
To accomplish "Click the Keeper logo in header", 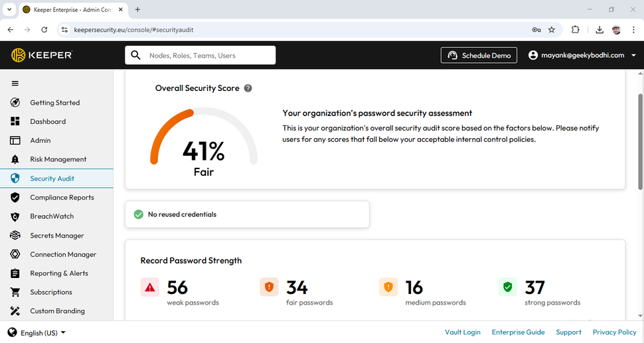I will [41, 55].
